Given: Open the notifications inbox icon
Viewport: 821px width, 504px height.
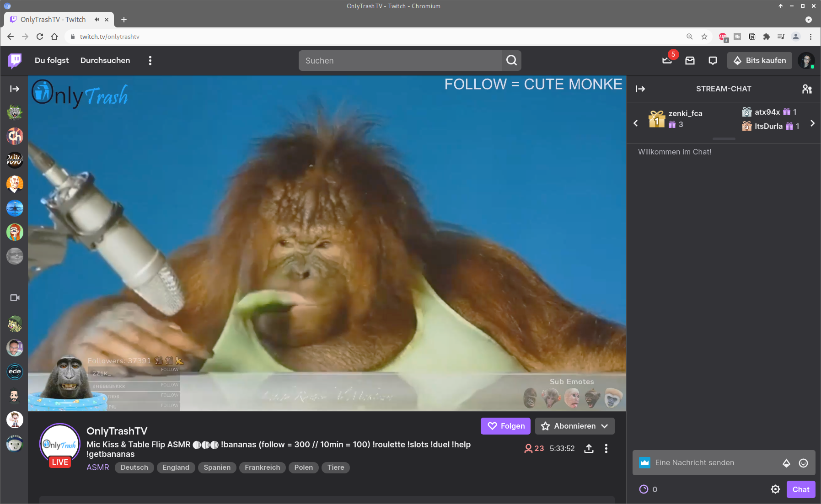Looking at the screenshot, I should 690,60.
